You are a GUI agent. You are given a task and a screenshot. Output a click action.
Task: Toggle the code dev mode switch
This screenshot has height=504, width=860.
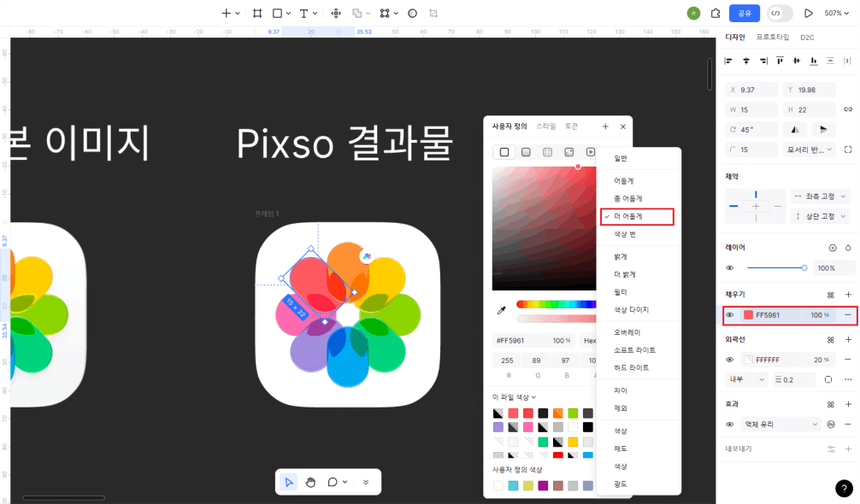click(780, 13)
